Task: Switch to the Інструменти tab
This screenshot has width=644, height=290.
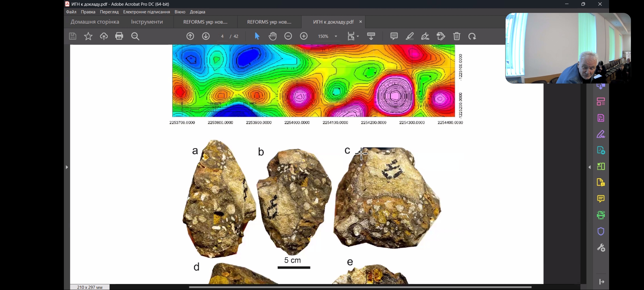Action: click(x=147, y=22)
